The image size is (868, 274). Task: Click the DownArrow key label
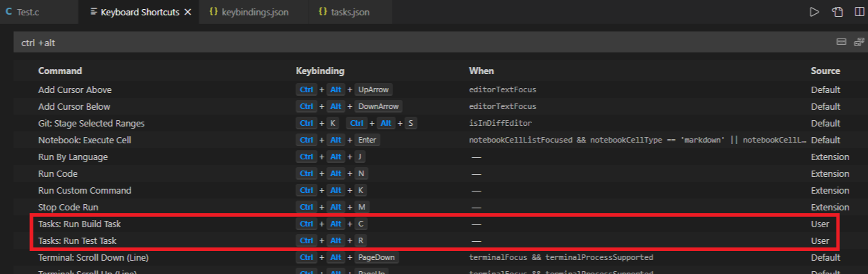tap(378, 106)
